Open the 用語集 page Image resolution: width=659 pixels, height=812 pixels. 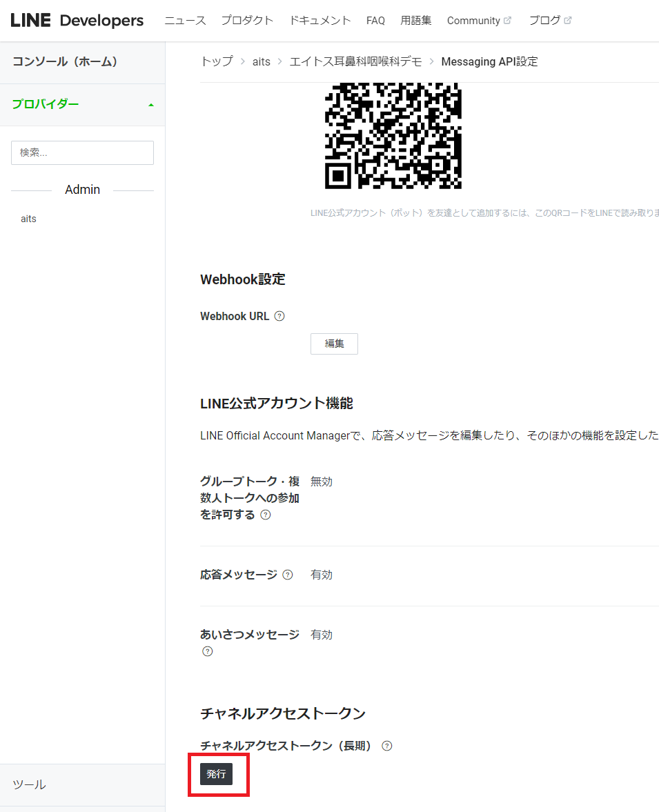coord(416,20)
